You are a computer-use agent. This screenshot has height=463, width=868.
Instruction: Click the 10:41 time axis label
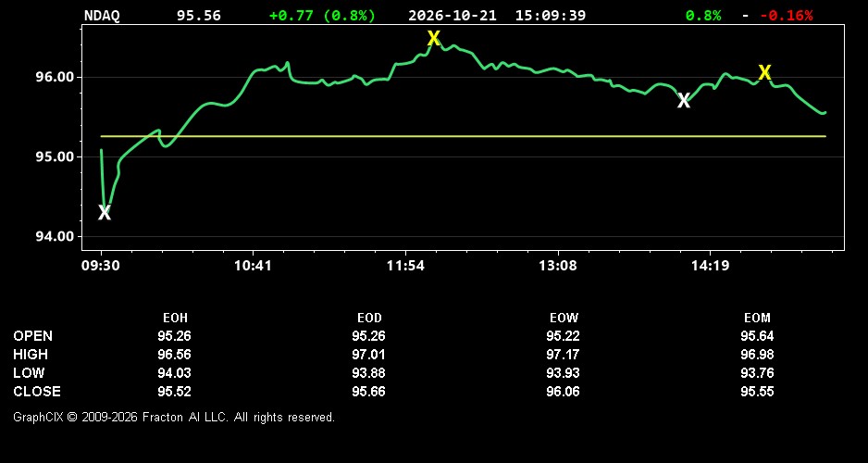(x=253, y=266)
